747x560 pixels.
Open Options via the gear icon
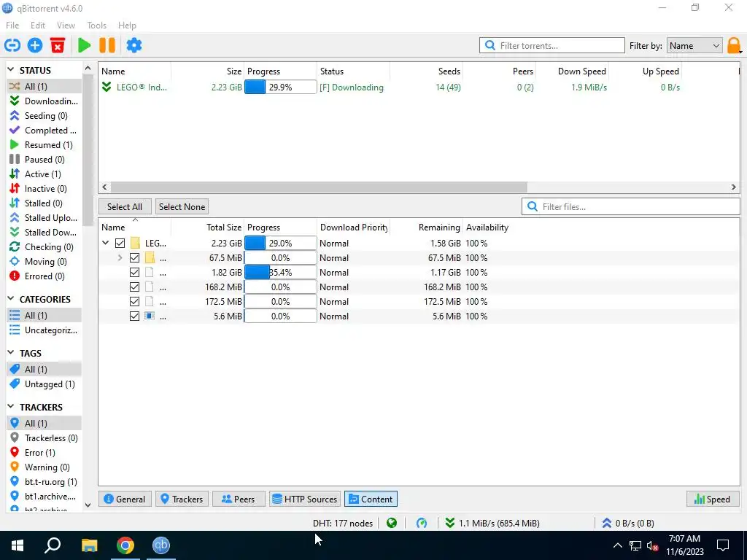click(134, 46)
